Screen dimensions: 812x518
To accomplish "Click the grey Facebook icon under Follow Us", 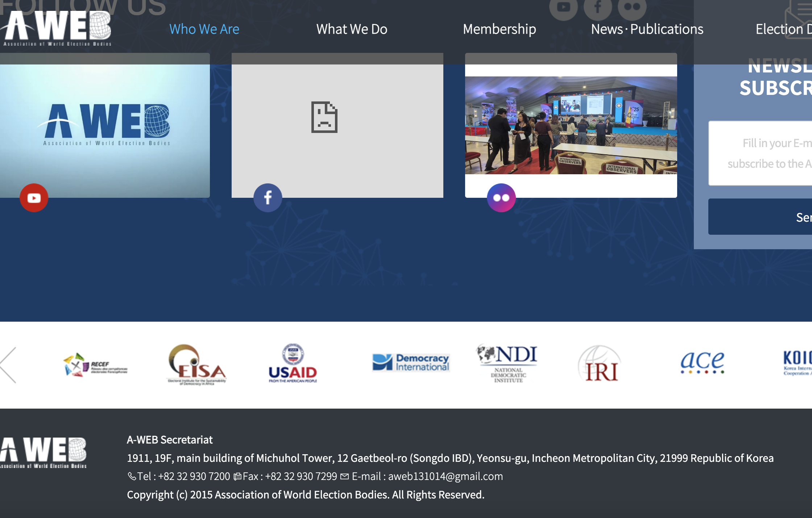I will click(598, 7).
